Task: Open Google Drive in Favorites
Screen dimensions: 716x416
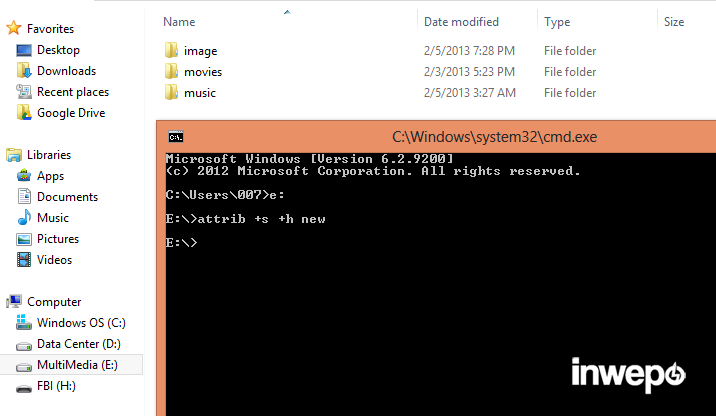Action: [71, 113]
